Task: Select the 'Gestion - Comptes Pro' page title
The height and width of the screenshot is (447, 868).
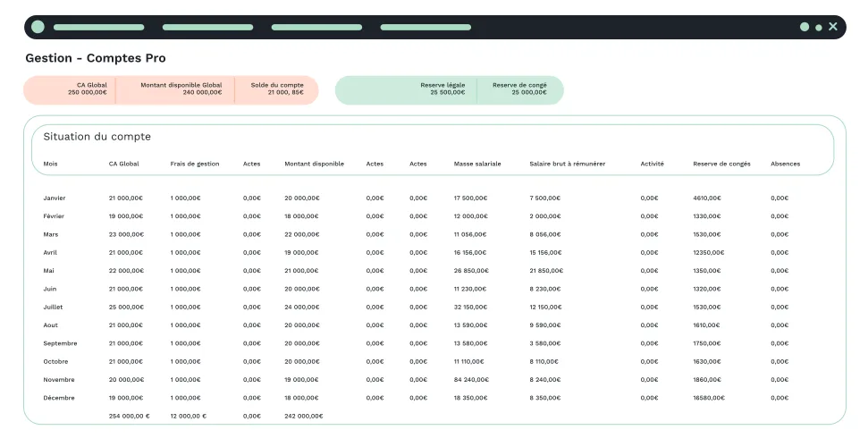Action: coord(96,58)
